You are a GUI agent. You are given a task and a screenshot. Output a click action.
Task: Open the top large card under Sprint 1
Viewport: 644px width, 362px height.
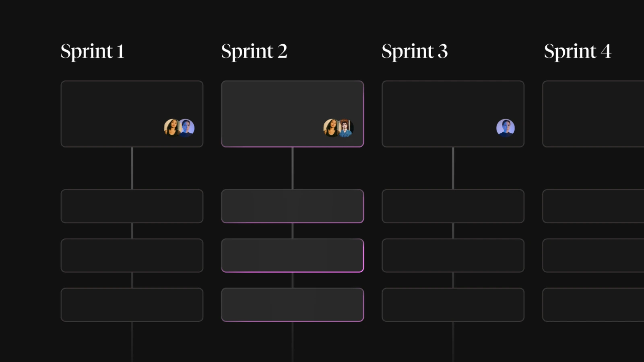pyautogui.click(x=132, y=114)
